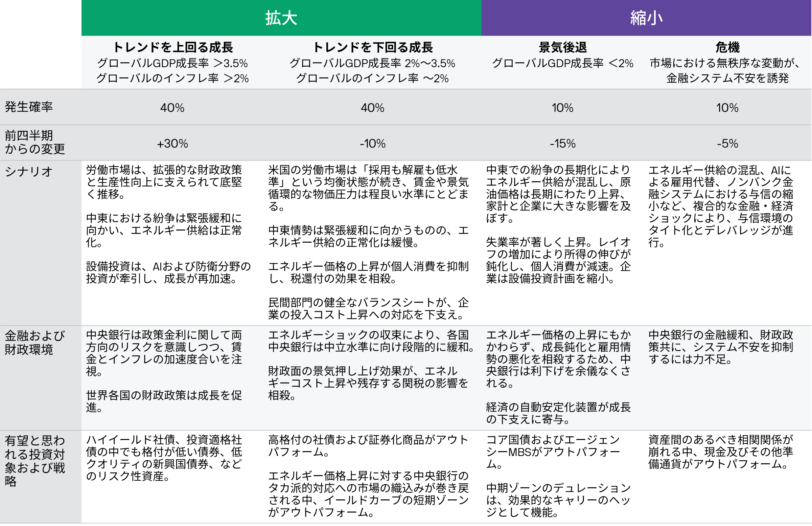Click paragraph starting 中期ゾーンのデュレーション
The image size is (812, 526).
(x=559, y=500)
